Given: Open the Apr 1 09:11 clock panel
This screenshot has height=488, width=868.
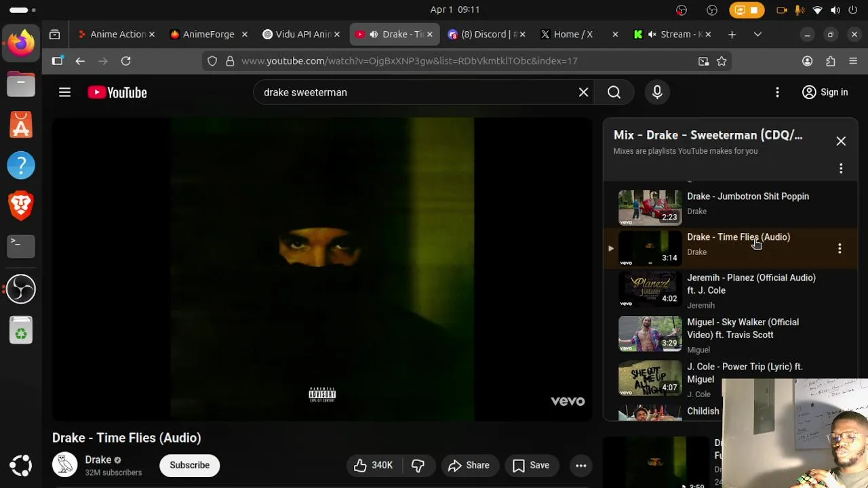Looking at the screenshot, I should 455,9.
